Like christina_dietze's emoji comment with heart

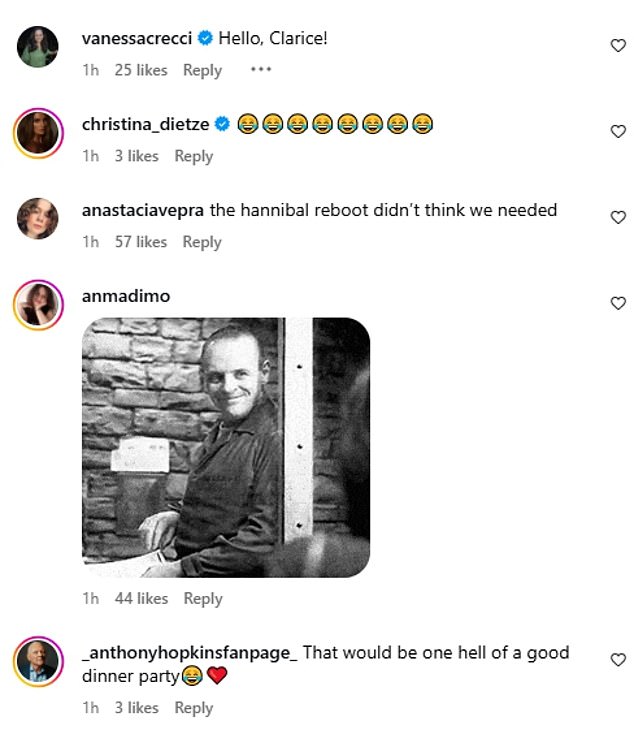click(x=617, y=131)
